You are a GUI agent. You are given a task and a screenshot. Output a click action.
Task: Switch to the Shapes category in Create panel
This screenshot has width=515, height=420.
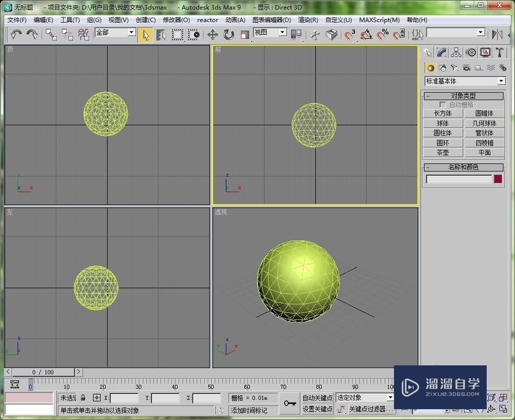tap(442, 68)
